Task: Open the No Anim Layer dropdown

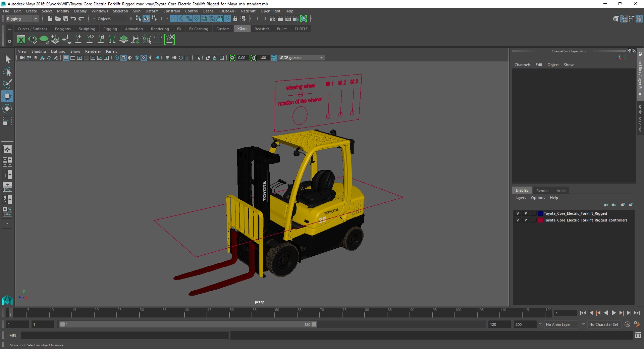Action: pos(561,325)
